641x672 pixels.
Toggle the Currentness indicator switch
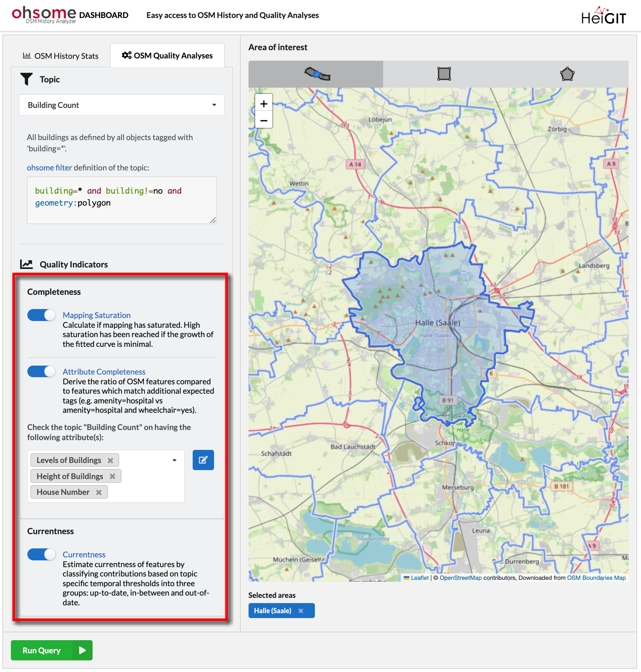click(42, 554)
